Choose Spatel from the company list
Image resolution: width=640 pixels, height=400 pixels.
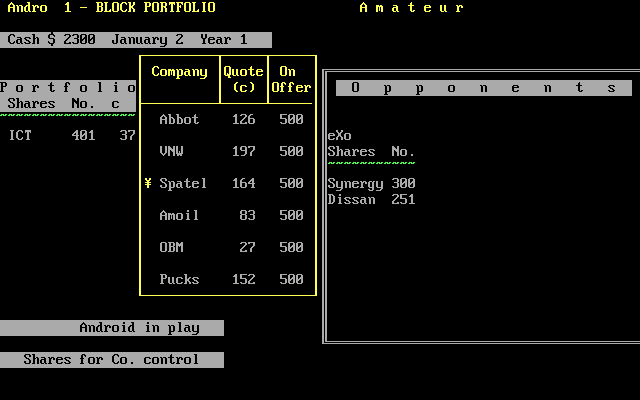pyautogui.click(x=183, y=184)
